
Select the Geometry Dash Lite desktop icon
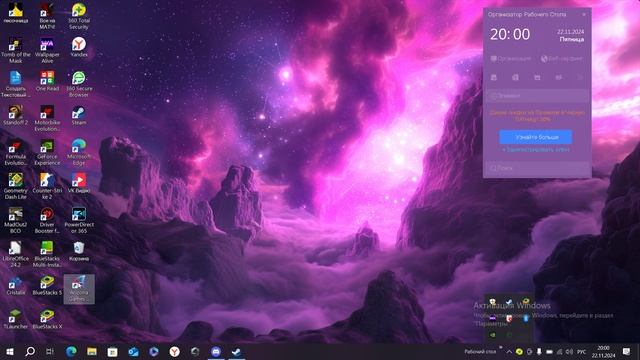pos(16,186)
